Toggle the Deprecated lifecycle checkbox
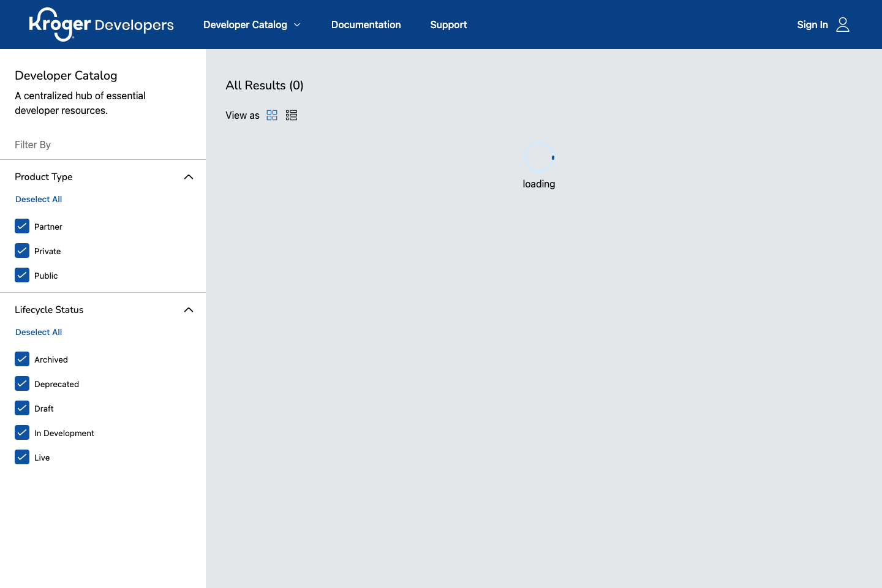Screen dimensions: 882x588 pyautogui.click(x=22, y=383)
